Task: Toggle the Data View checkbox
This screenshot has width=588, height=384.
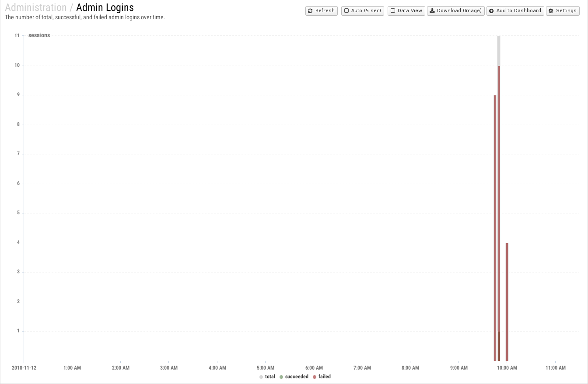Action: coord(393,10)
